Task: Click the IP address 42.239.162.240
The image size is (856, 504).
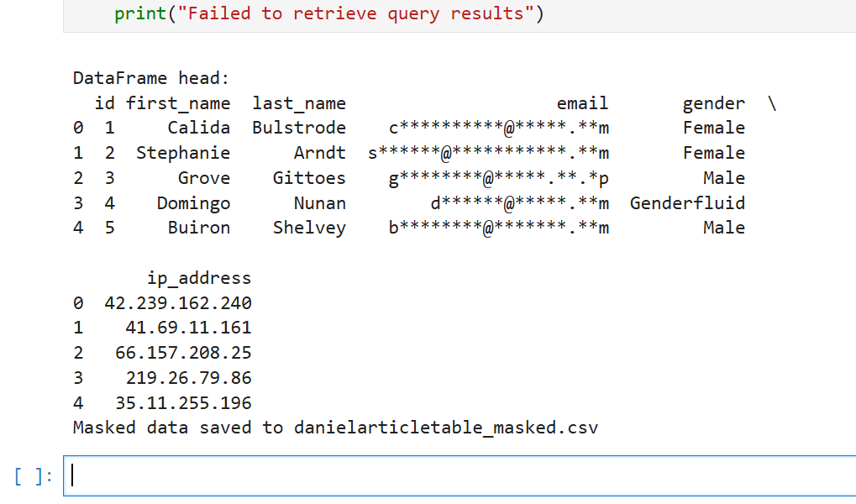Action: [178, 303]
